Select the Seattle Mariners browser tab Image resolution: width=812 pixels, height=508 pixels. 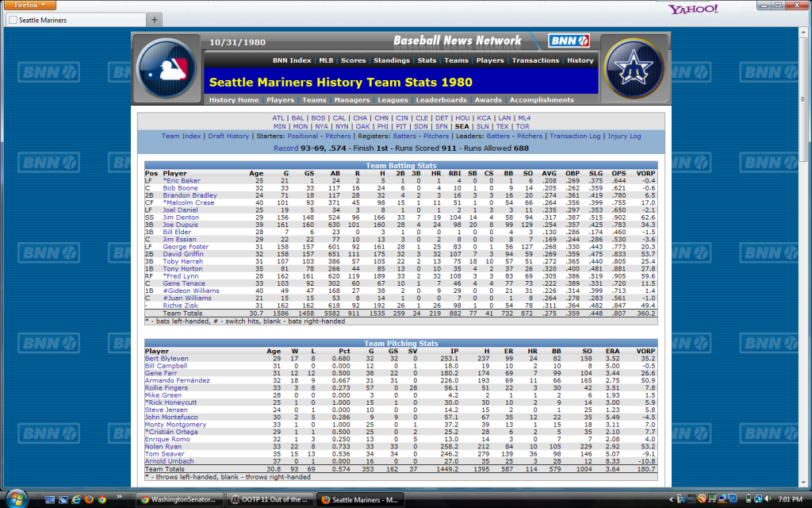(76, 20)
